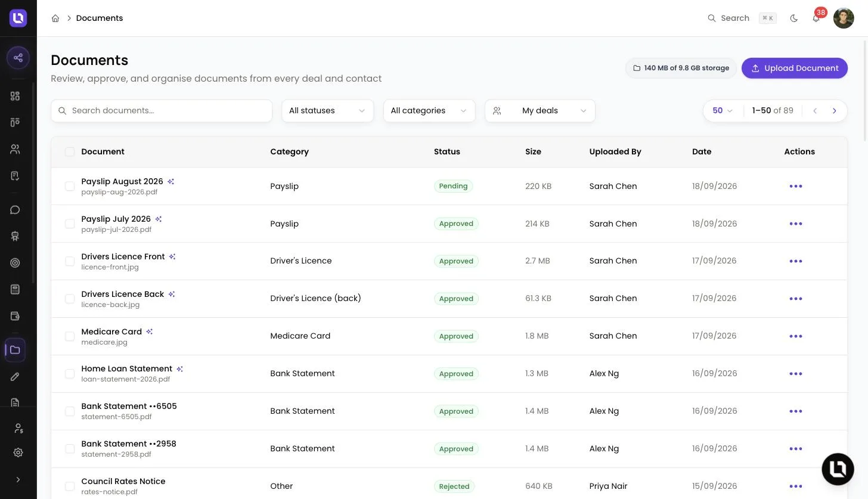868x499 pixels.
Task: Open the calculator icon in sidebar
Action: pos(15,289)
